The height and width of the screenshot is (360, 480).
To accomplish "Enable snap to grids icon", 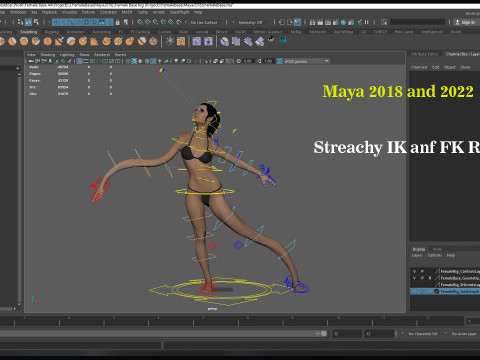I will pos(140,22).
